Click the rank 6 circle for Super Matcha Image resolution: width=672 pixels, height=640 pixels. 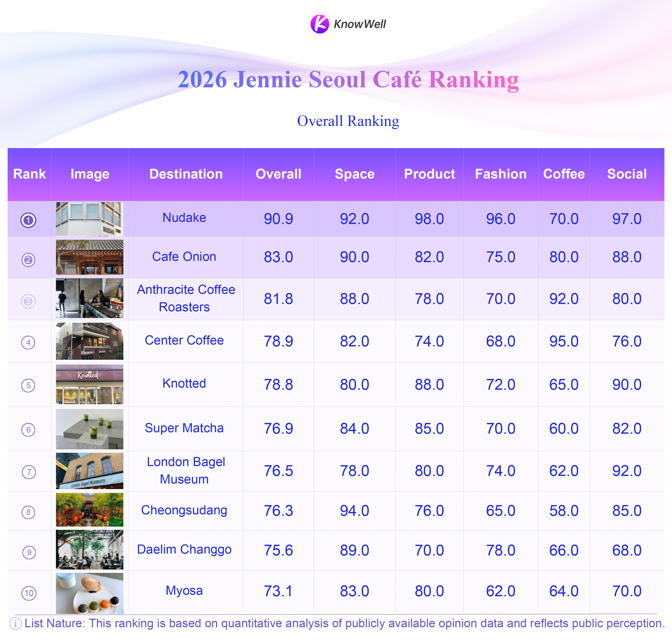(x=28, y=430)
